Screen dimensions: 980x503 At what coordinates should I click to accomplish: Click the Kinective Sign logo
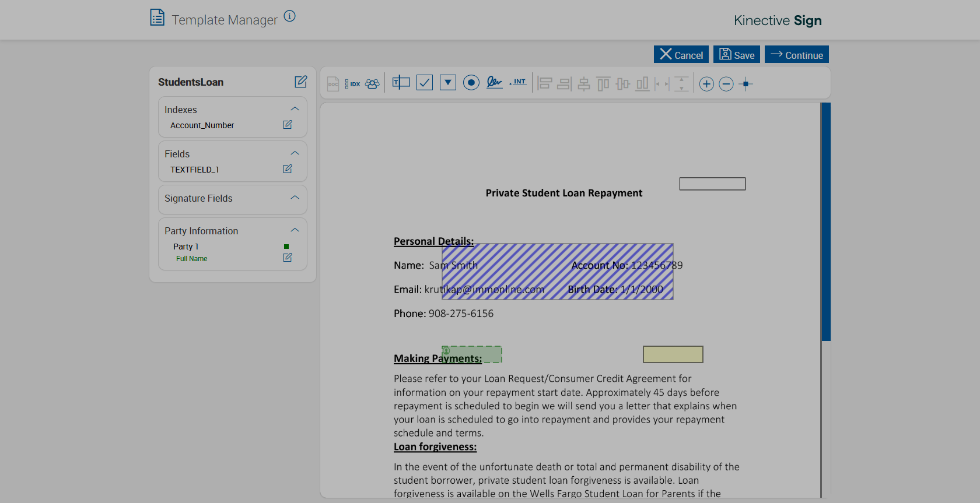point(778,20)
